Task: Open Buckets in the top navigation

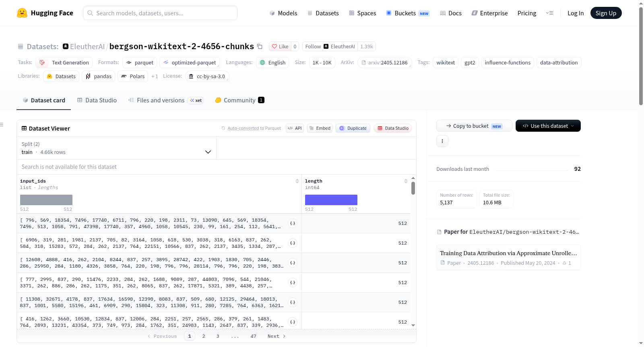Action: [408, 13]
